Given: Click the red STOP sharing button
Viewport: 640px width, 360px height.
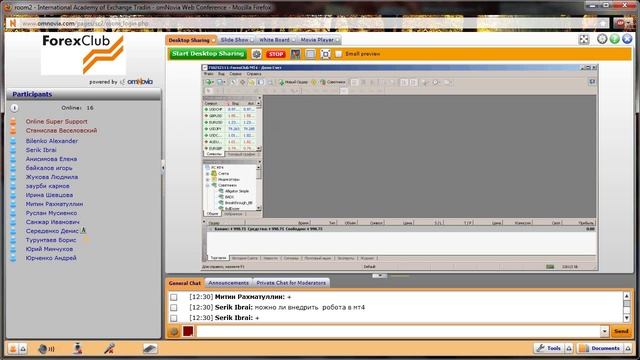Looking at the screenshot, I should point(276,54).
